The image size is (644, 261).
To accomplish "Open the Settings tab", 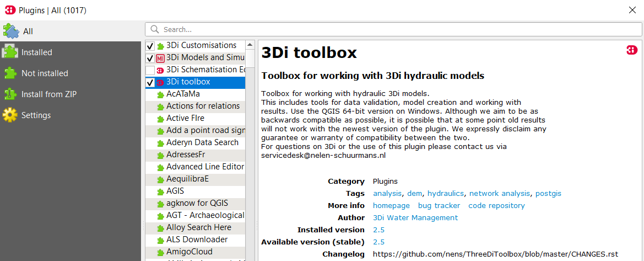I will [71, 115].
